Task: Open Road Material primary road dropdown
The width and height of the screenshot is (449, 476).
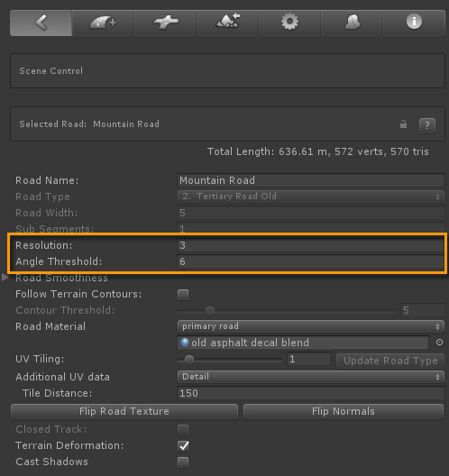Action: click(x=311, y=326)
